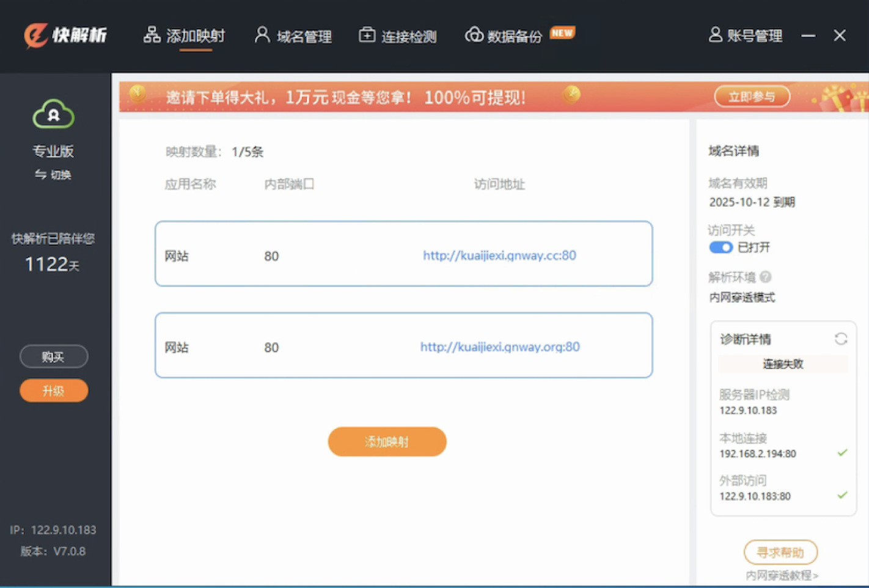
Task: Click the 解析环境 help question icon
Action: [x=766, y=277]
